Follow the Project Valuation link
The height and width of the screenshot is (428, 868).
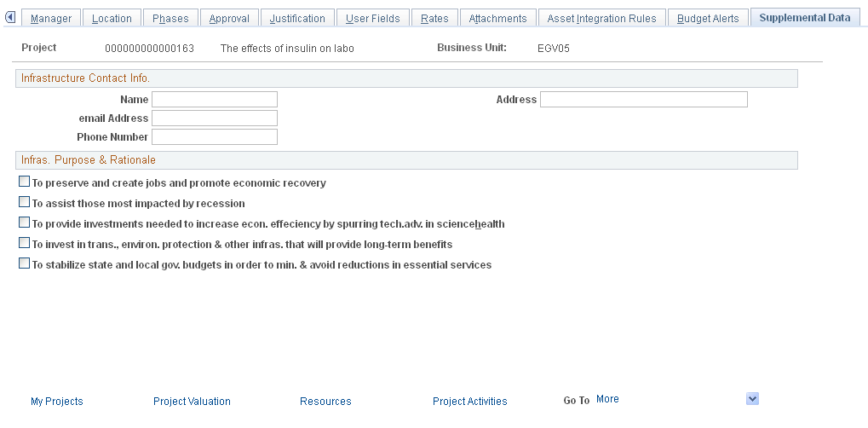pyautogui.click(x=193, y=402)
